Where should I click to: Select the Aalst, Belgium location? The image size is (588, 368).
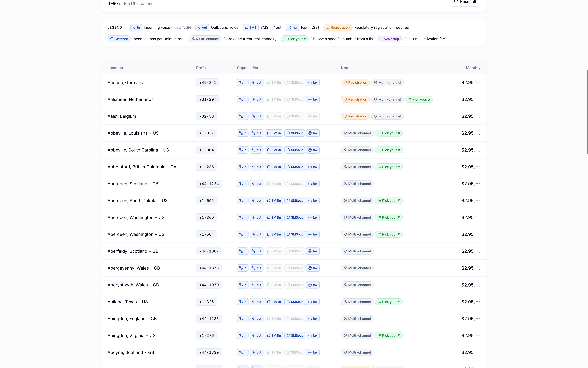[122, 116]
